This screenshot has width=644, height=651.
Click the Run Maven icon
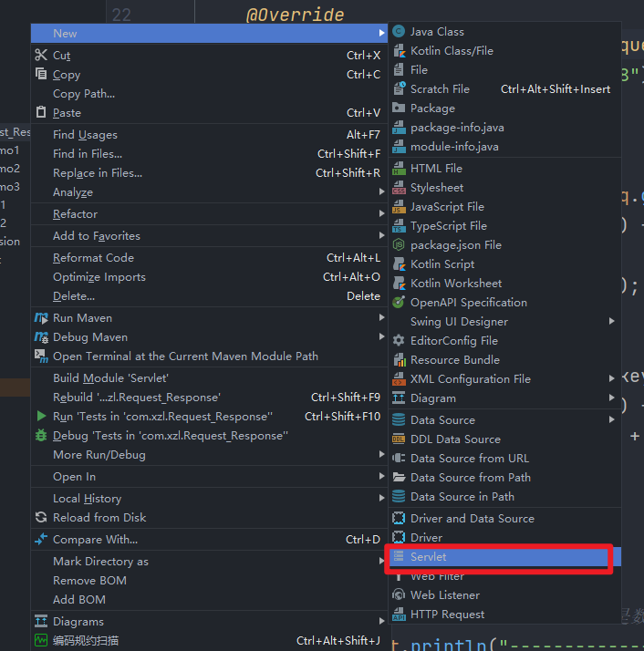[x=41, y=318]
